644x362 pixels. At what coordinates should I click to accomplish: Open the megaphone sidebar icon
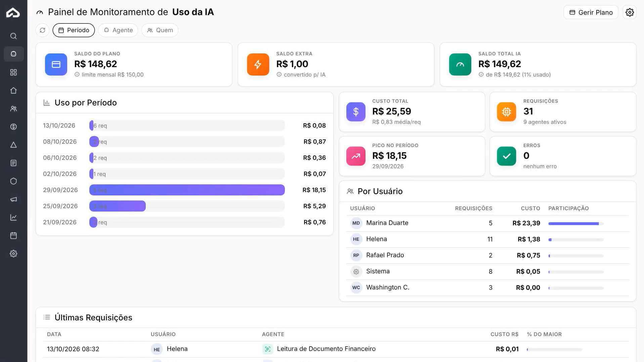pos(13,199)
